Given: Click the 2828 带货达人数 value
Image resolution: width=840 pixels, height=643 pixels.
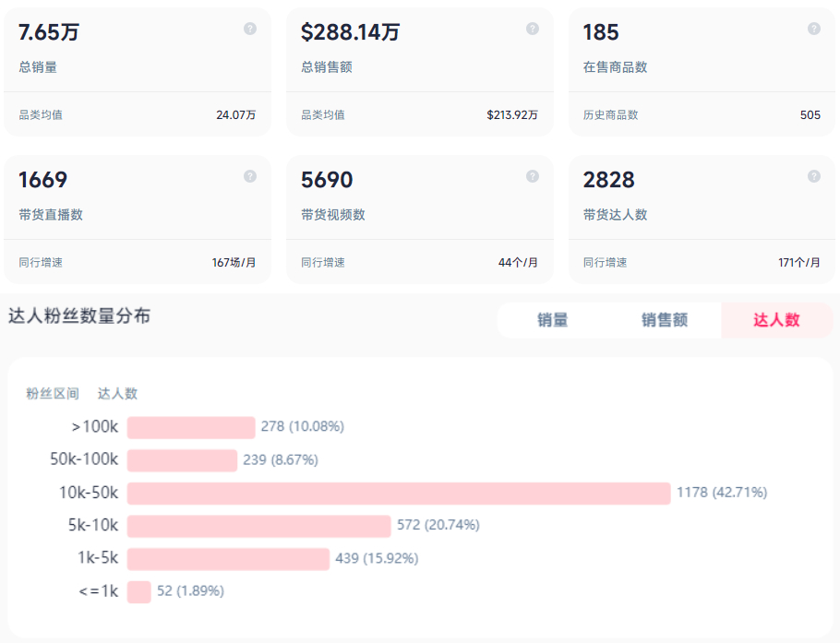Looking at the screenshot, I should coord(609,180).
